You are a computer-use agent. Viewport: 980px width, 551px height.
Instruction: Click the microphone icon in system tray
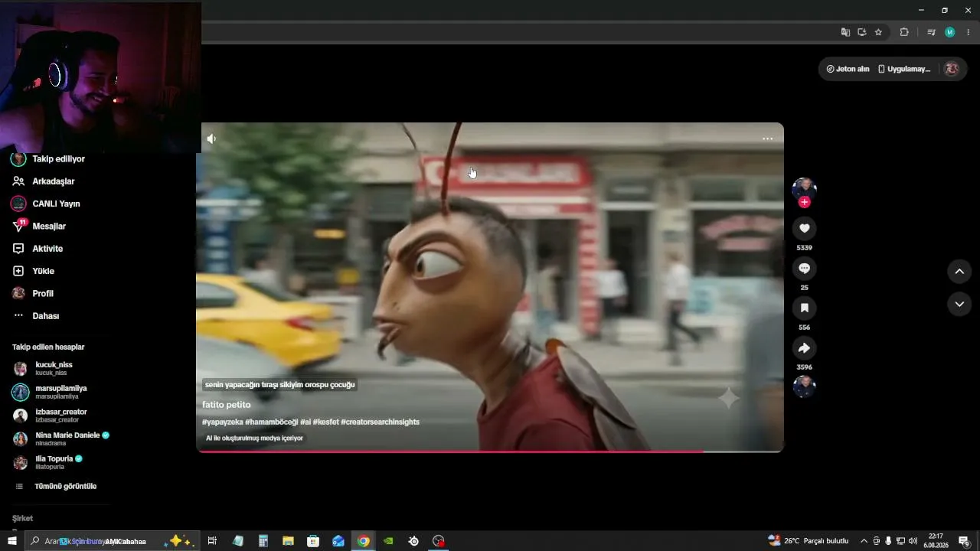point(888,541)
